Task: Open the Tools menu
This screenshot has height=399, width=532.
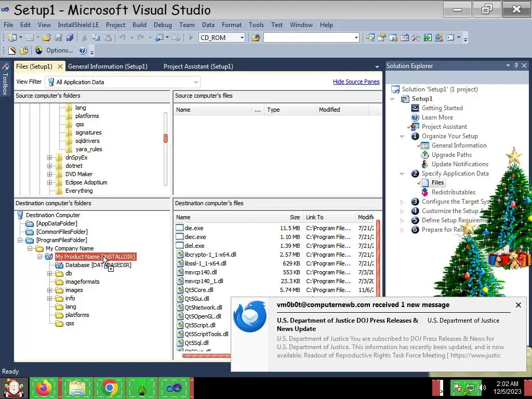Action: tap(256, 25)
